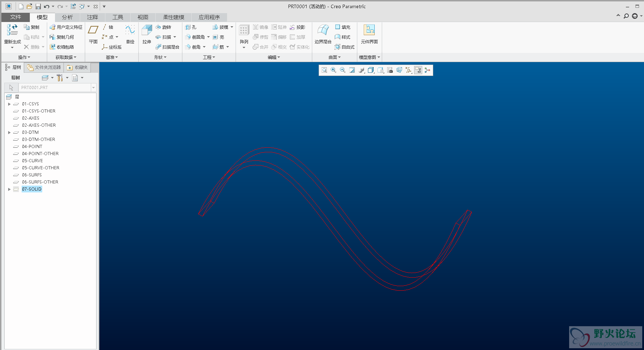Open the sweep (扫描) dropdown arrow
Image resolution: width=644 pixels, height=350 pixels.
175,37
